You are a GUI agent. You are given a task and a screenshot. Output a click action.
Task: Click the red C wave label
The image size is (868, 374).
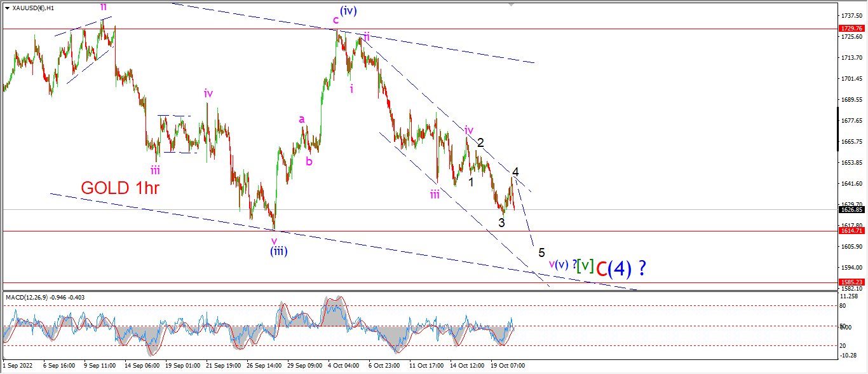(604, 268)
